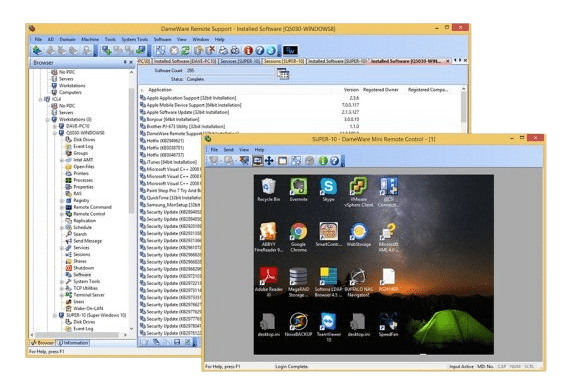Select the Recycle Bin on remote desktop
Image resolution: width=571 pixels, height=390 pixels.
268,190
